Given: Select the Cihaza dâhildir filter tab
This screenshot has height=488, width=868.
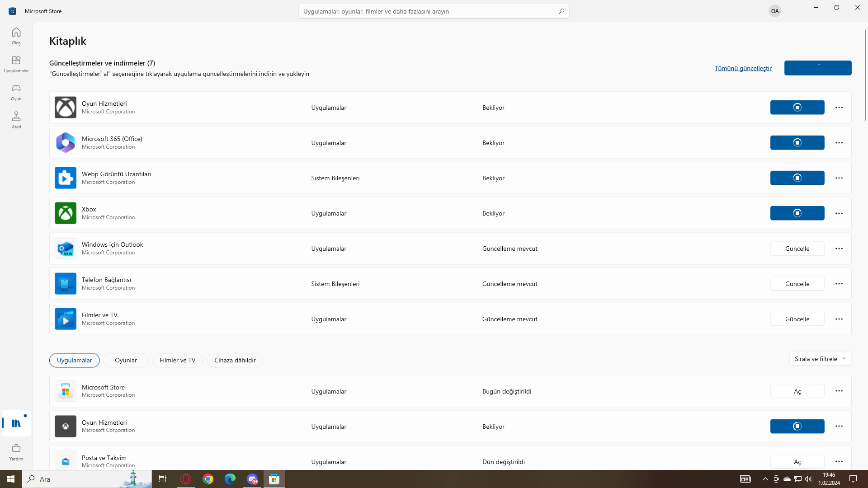Looking at the screenshot, I should point(235,360).
